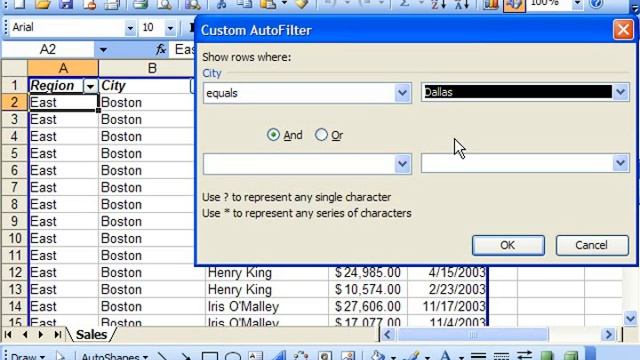
Task: Click the Cut scissors icon
Action: 221,4
